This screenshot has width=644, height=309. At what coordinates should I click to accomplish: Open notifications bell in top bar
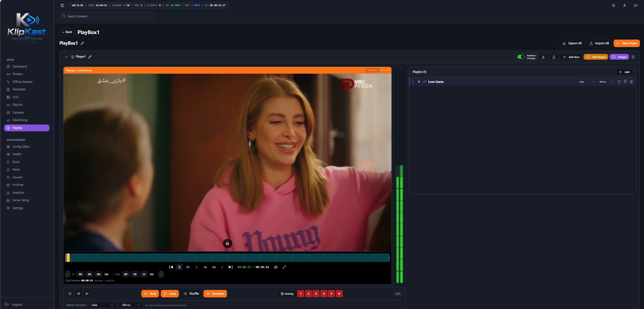tap(614, 5)
